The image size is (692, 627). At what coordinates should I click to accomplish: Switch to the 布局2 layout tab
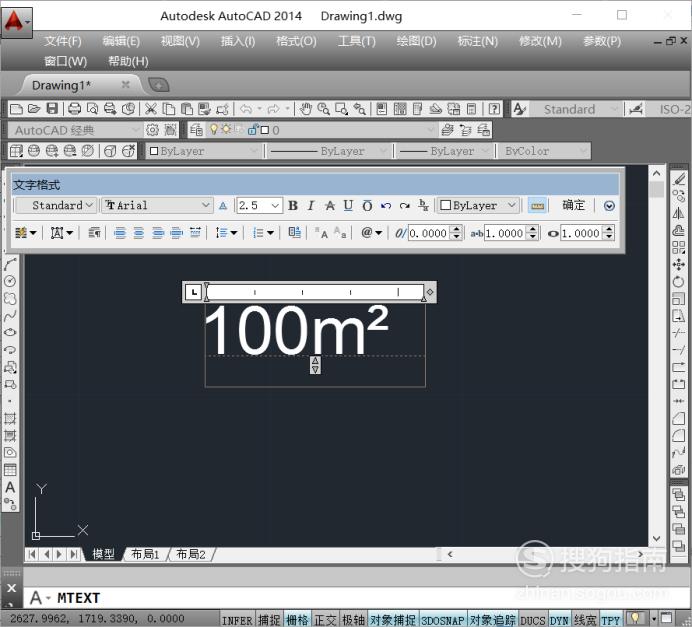(x=191, y=554)
